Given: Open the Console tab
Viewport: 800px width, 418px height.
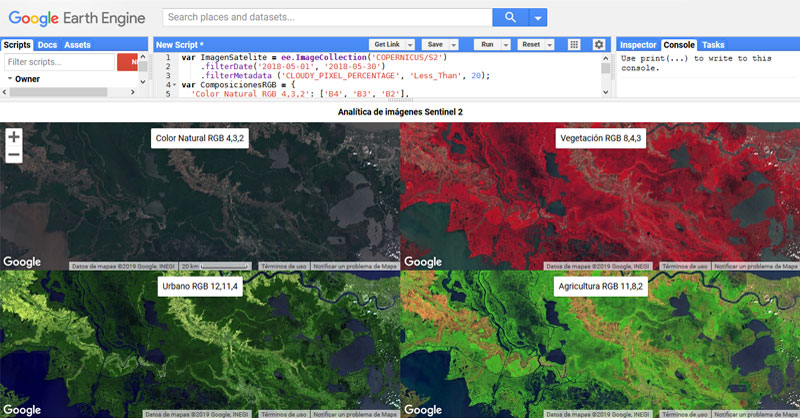Looking at the screenshot, I should click(x=679, y=45).
